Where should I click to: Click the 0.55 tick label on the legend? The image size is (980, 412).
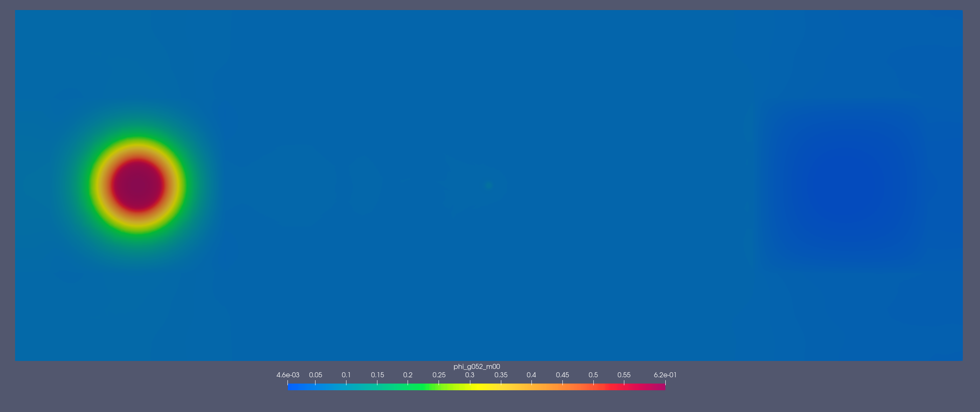point(624,375)
